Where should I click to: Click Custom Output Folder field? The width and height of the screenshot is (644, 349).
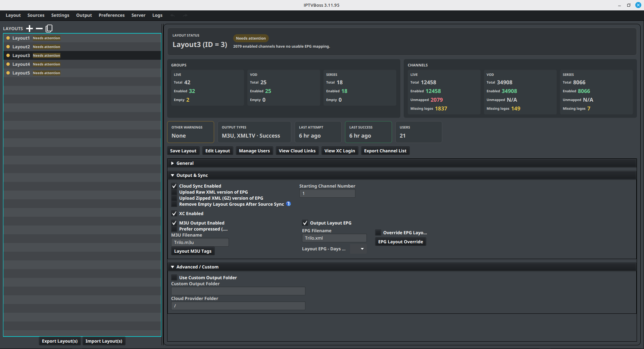[x=238, y=291]
